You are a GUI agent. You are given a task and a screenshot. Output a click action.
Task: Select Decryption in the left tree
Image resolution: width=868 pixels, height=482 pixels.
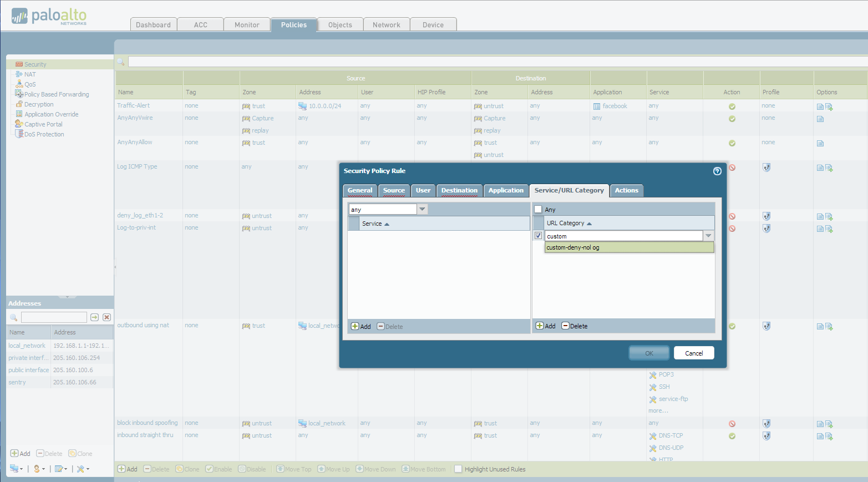(39, 104)
